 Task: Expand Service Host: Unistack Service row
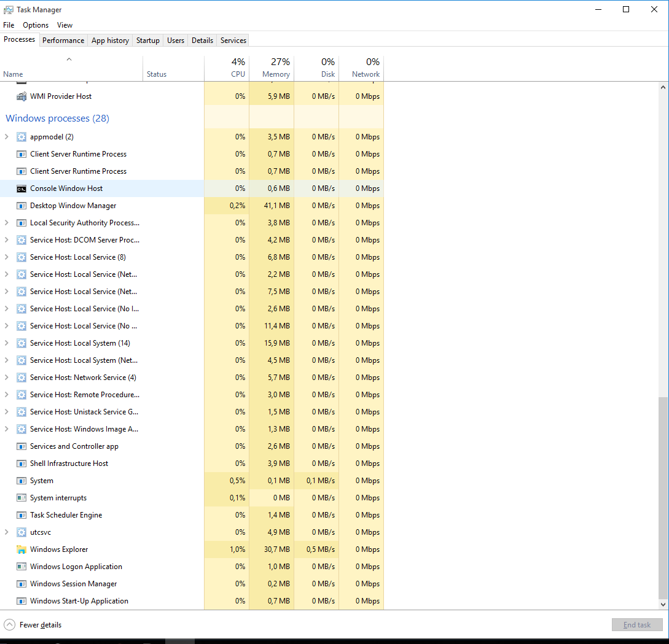(x=6, y=412)
